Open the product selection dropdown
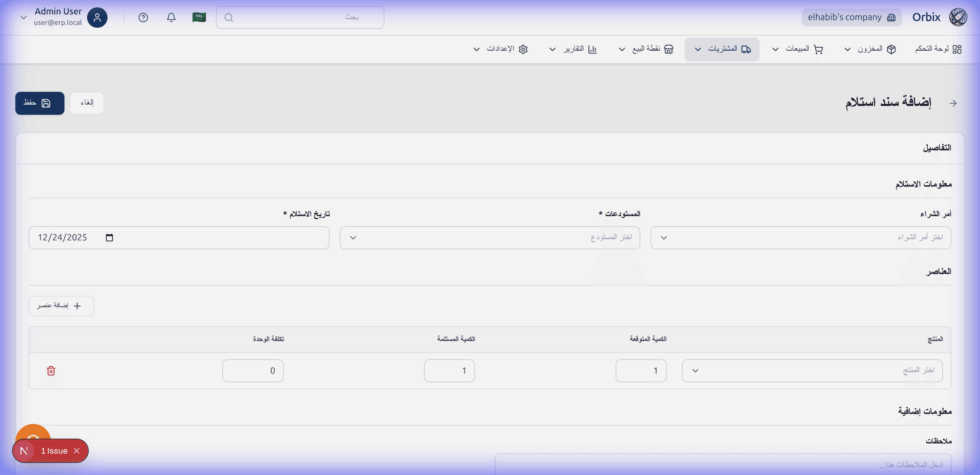Viewport: 980px width, 475px height. [x=812, y=370]
